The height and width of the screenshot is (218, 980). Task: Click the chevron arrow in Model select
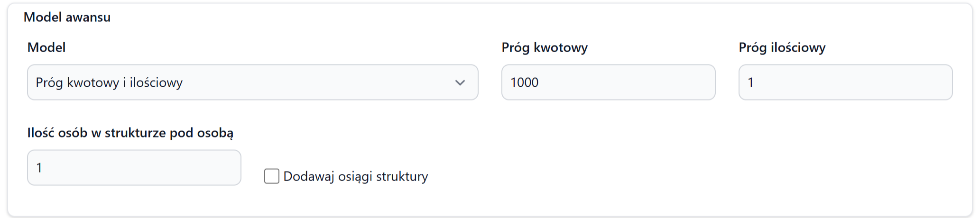coord(460,82)
